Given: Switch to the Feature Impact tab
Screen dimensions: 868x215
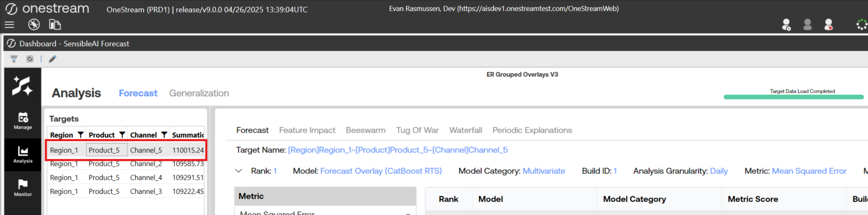Looking at the screenshot, I should point(307,130).
